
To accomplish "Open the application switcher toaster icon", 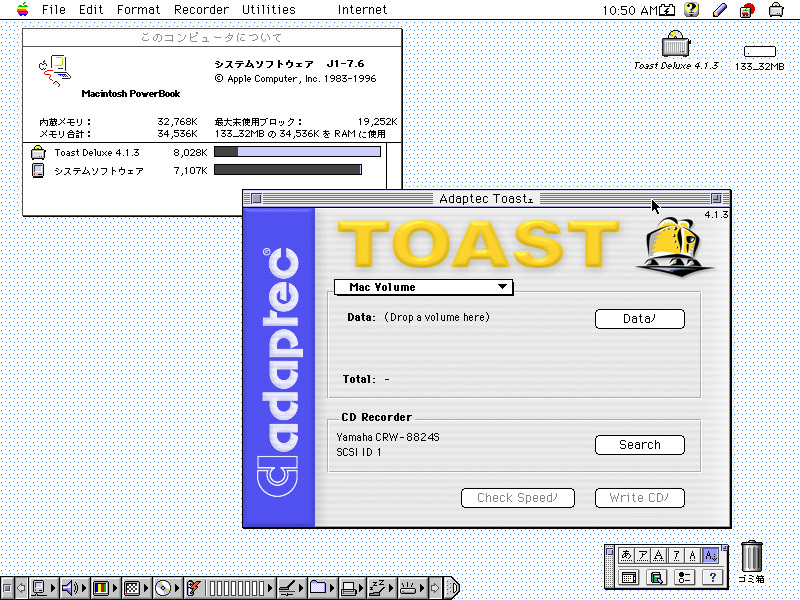I will coord(776,9).
